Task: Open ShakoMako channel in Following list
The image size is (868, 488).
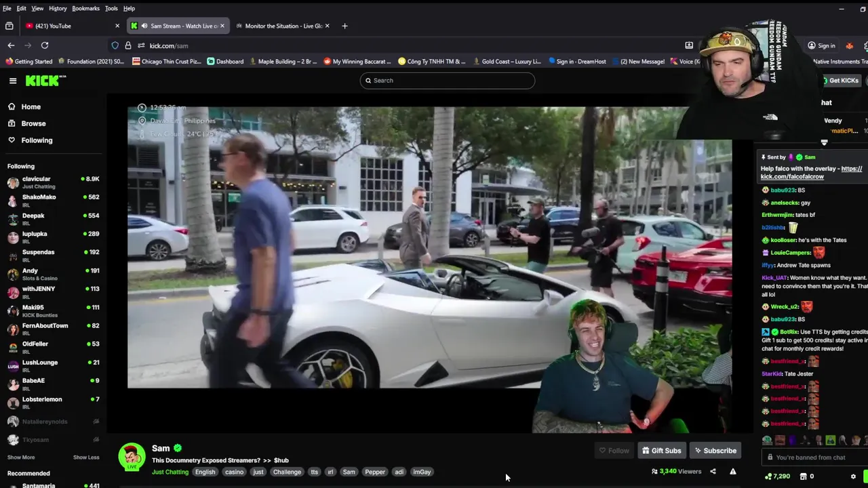Action: (53, 201)
